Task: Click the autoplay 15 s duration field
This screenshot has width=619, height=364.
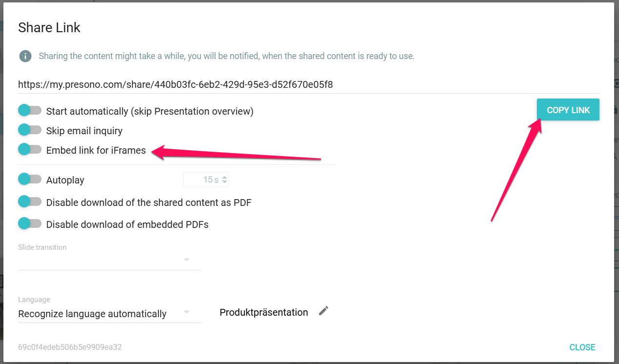Action: click(203, 180)
